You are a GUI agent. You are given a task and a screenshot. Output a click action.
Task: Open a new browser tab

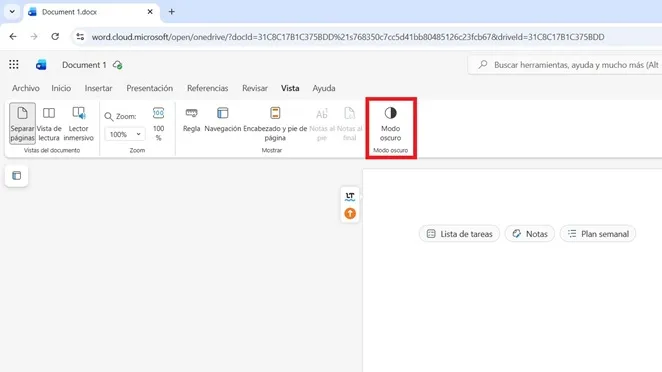tap(171, 12)
